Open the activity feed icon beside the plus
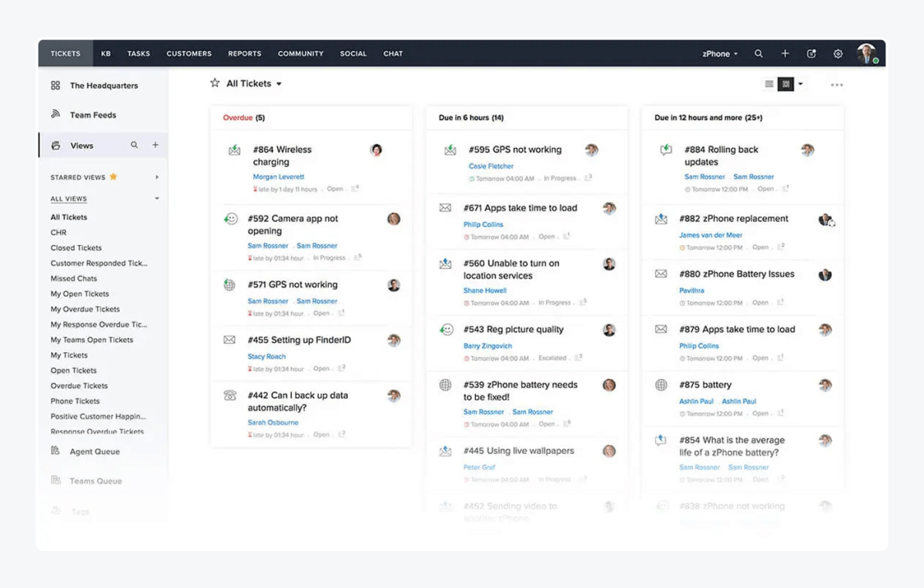The width and height of the screenshot is (924, 588). pos(811,53)
